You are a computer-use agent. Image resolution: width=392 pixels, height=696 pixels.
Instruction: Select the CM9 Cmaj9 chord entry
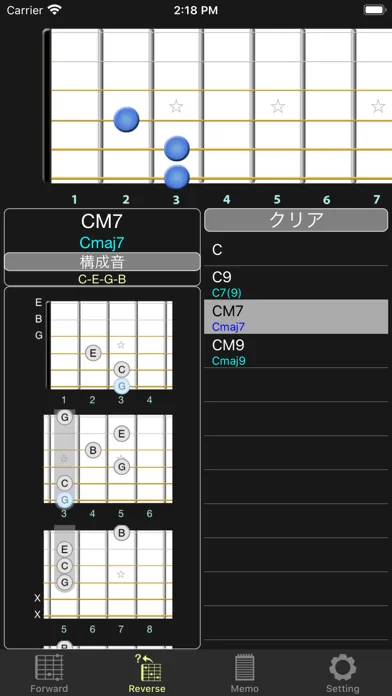296,351
